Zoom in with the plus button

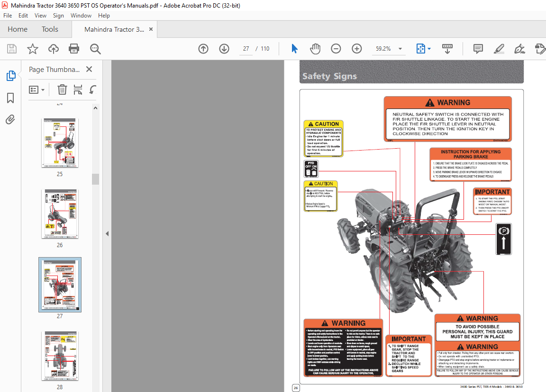tap(357, 49)
